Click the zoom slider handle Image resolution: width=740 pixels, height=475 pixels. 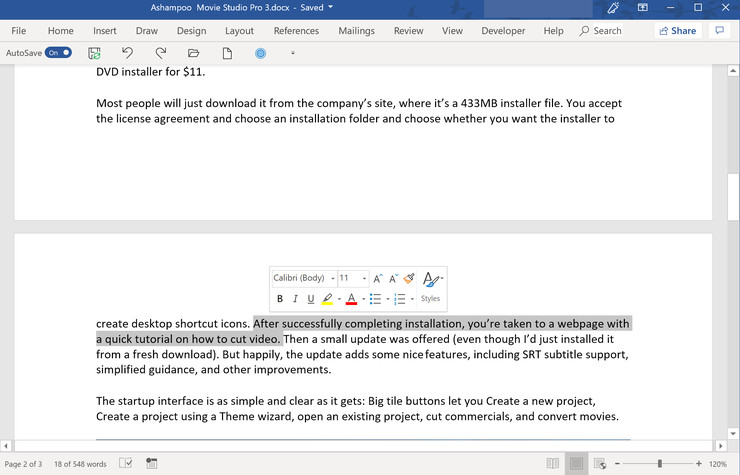pos(659,464)
